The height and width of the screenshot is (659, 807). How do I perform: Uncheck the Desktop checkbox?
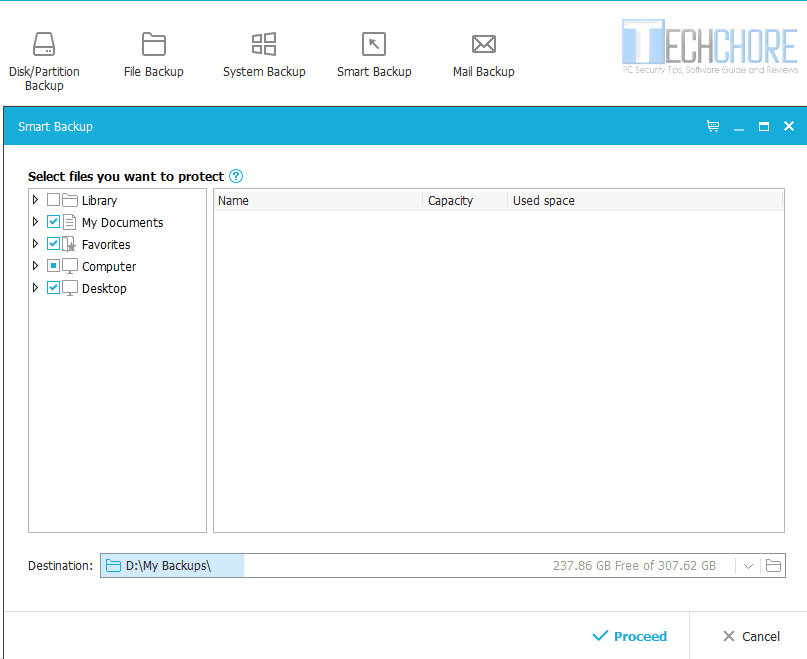[x=54, y=288]
